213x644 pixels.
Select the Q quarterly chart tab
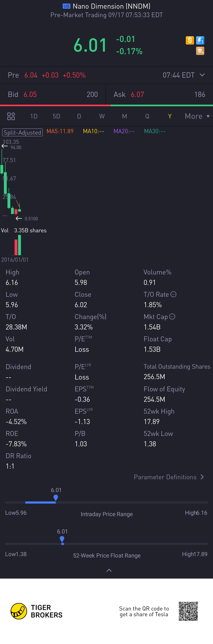(x=147, y=116)
